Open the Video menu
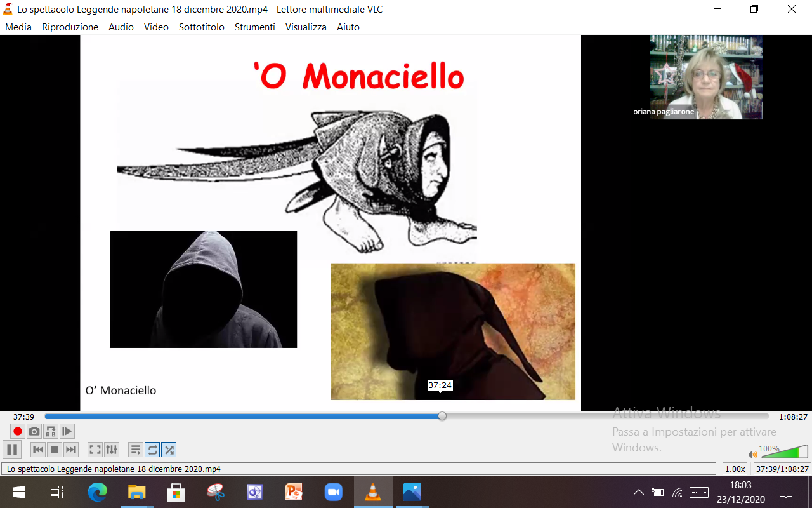 (x=156, y=27)
